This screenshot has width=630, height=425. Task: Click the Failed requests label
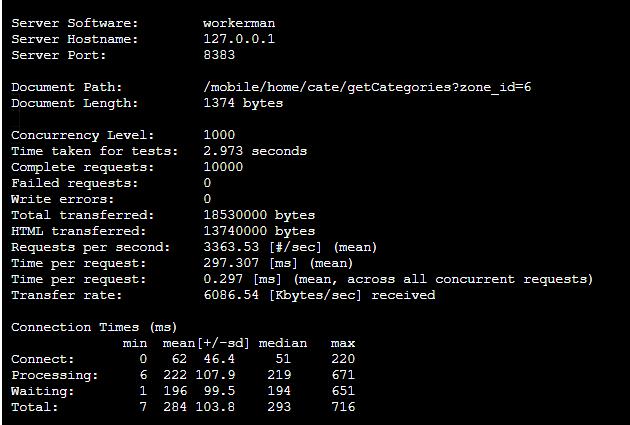click(75, 184)
